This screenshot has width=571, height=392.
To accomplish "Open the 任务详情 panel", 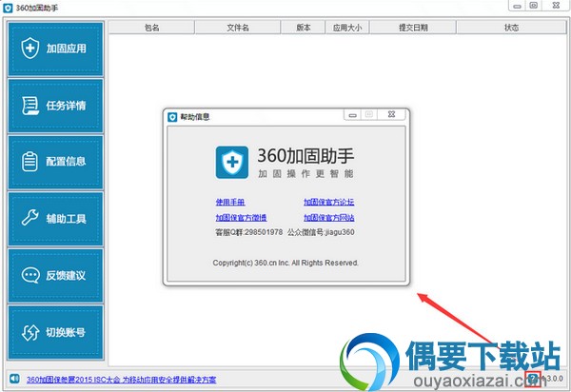I will (x=56, y=106).
